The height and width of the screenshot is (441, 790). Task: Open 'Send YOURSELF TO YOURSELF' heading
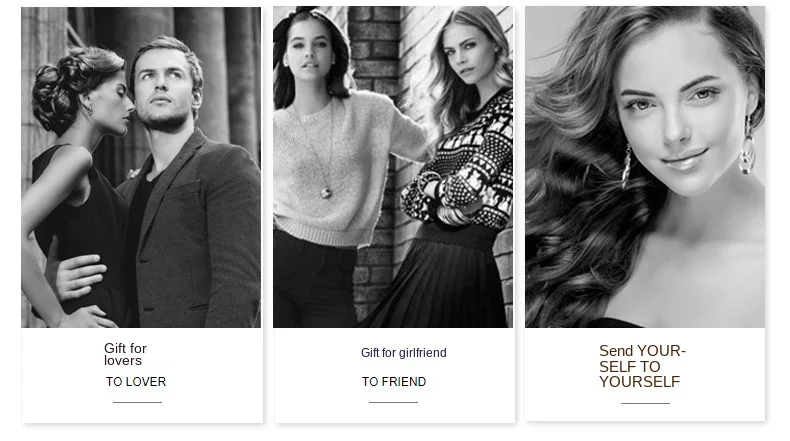[x=642, y=366]
